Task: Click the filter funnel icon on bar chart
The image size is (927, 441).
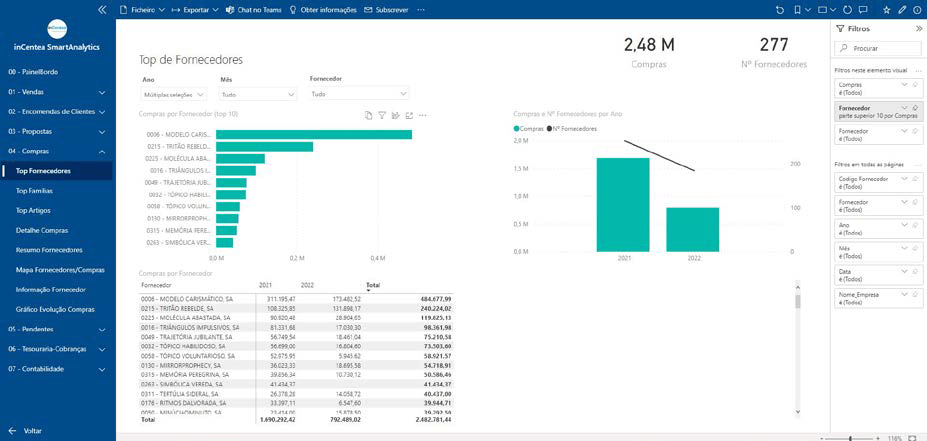Action: (382, 116)
